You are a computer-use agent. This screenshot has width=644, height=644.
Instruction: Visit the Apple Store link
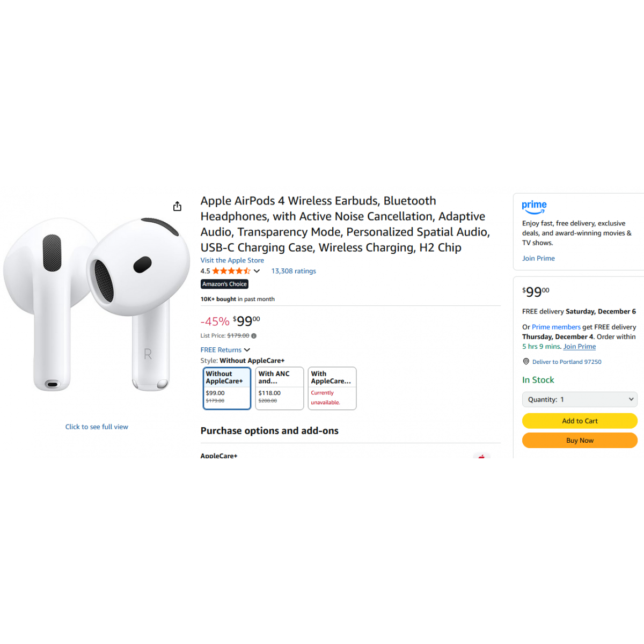click(x=232, y=260)
